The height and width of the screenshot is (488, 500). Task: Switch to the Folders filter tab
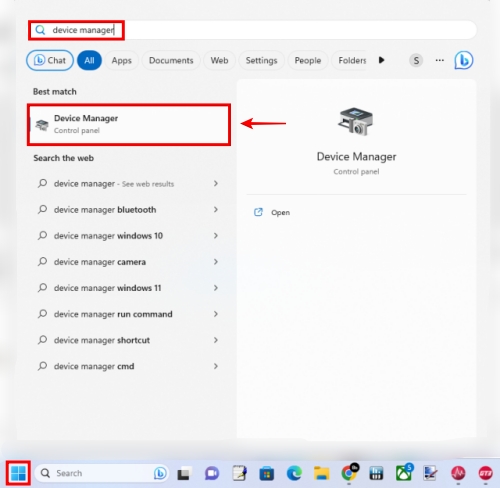350,60
